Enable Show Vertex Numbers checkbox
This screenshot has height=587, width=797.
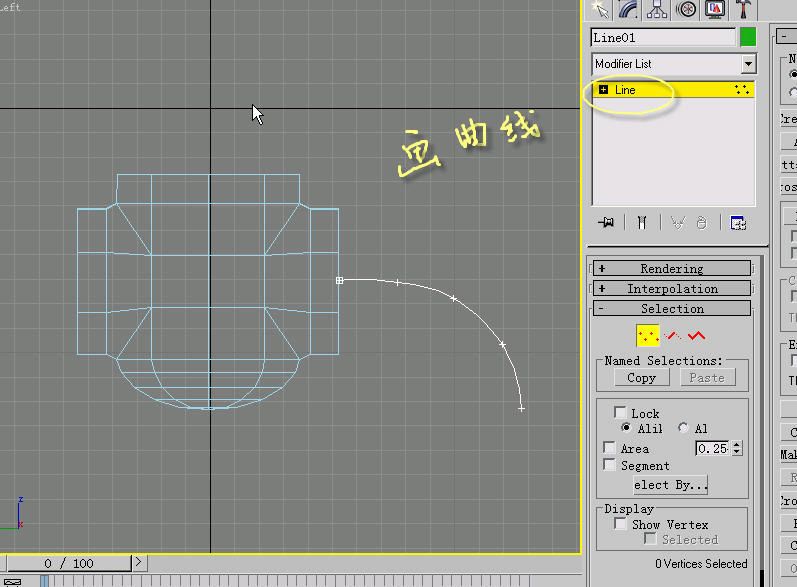click(x=620, y=523)
